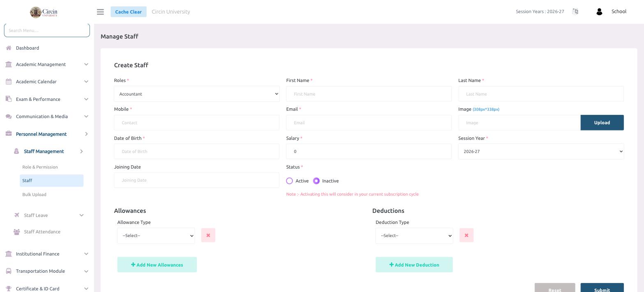Image resolution: width=644 pixels, height=292 pixels.
Task: Expand Certificate & ID Card chevron
Action: click(86, 289)
